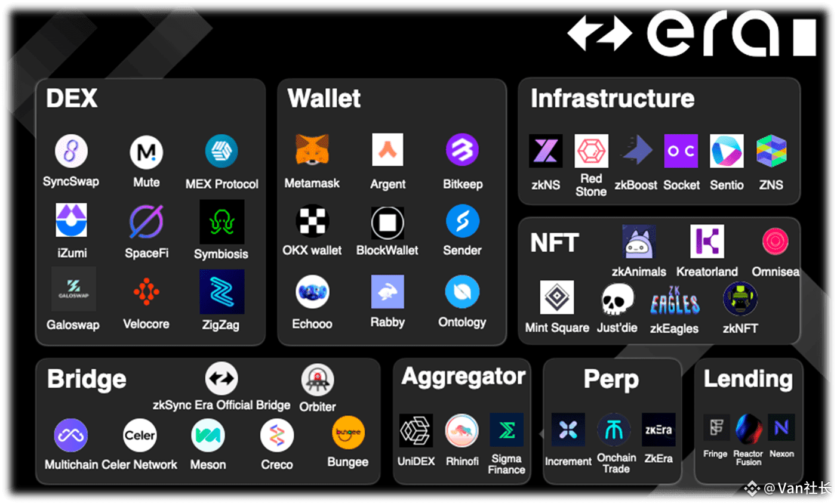Click the Symbiosis octopus icon
837x504 pixels.
pos(221,222)
